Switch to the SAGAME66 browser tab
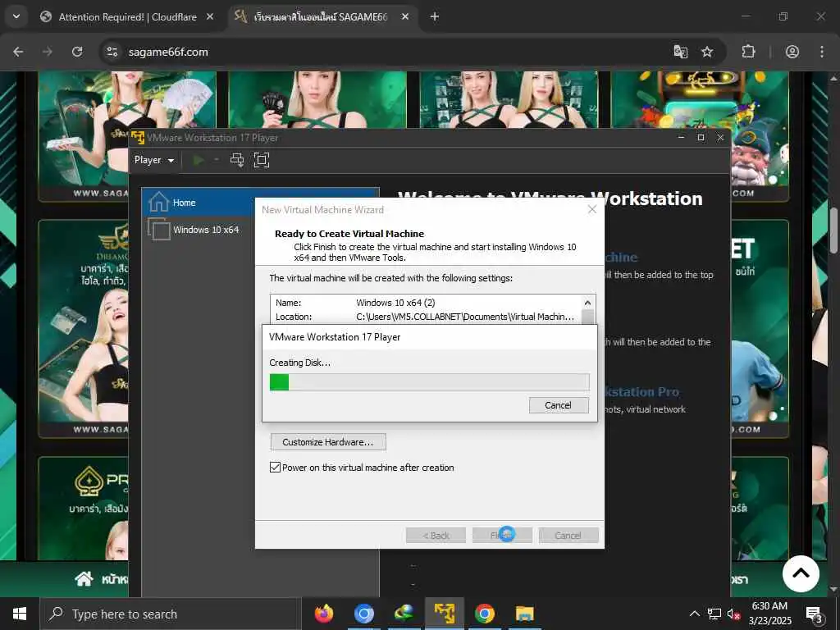 (320, 17)
